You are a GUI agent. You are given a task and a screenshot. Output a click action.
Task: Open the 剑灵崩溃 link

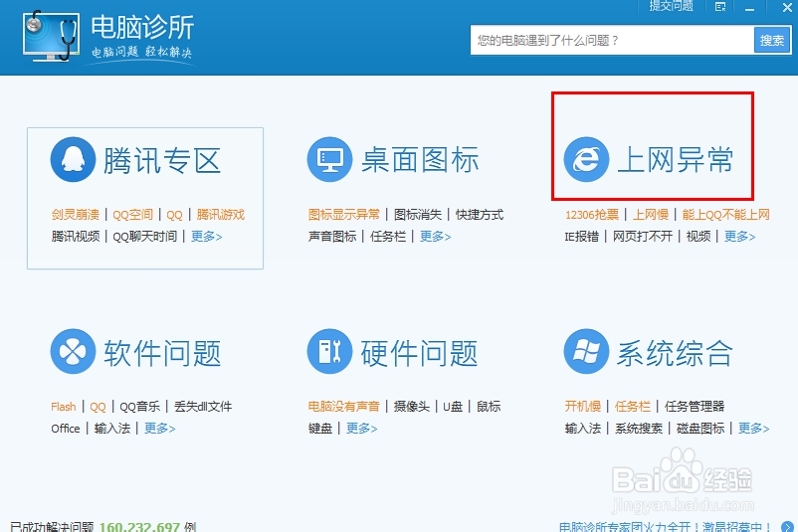[x=76, y=215]
